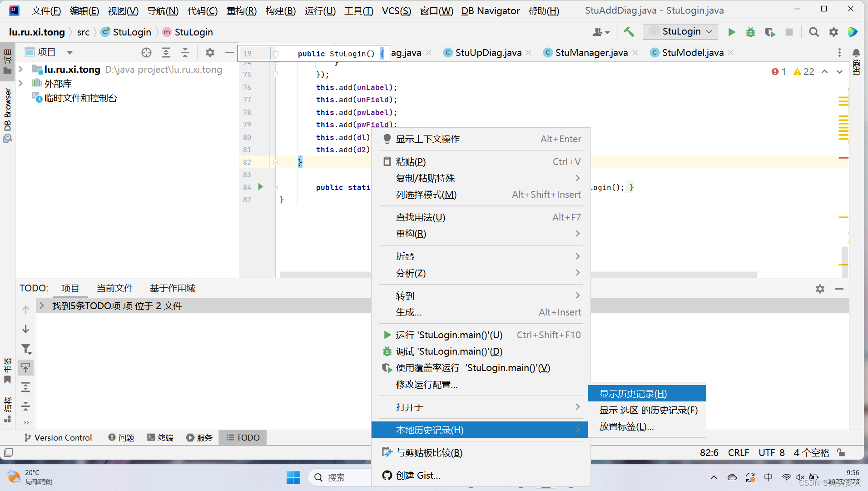Open IDE settings gear in the top toolbar
Screen dimensions: 868x491
tap(833, 32)
